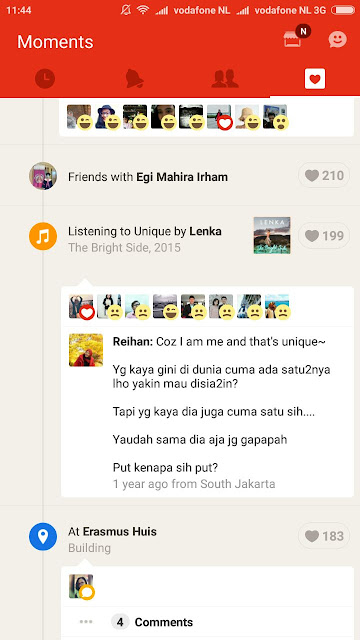
Task: Switch to the bell notifications tab
Action: coord(134,78)
